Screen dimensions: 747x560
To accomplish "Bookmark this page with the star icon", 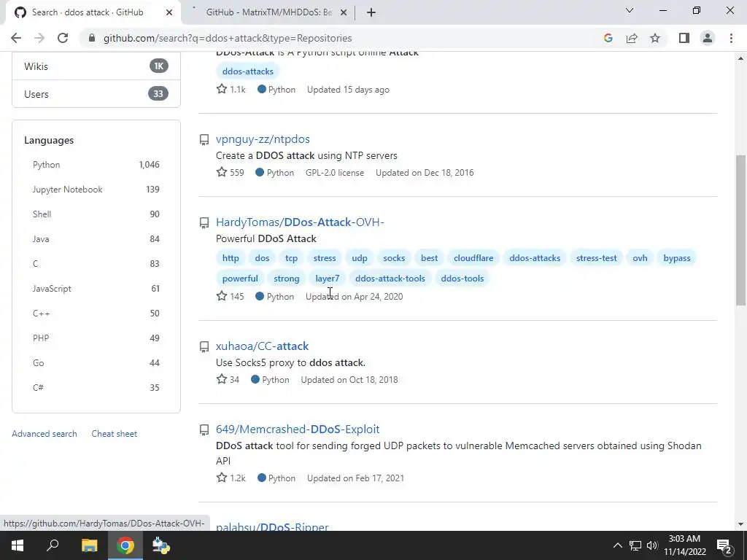I will click(x=655, y=38).
